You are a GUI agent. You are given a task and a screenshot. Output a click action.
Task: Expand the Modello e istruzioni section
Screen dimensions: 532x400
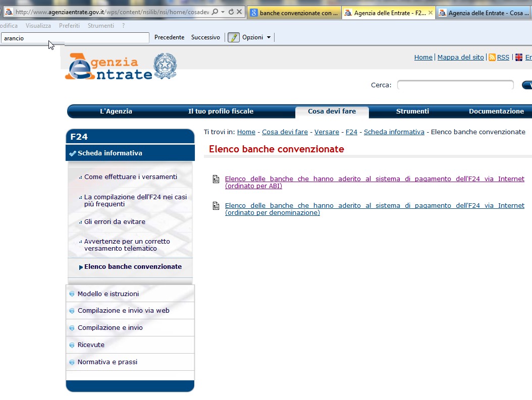(x=108, y=294)
